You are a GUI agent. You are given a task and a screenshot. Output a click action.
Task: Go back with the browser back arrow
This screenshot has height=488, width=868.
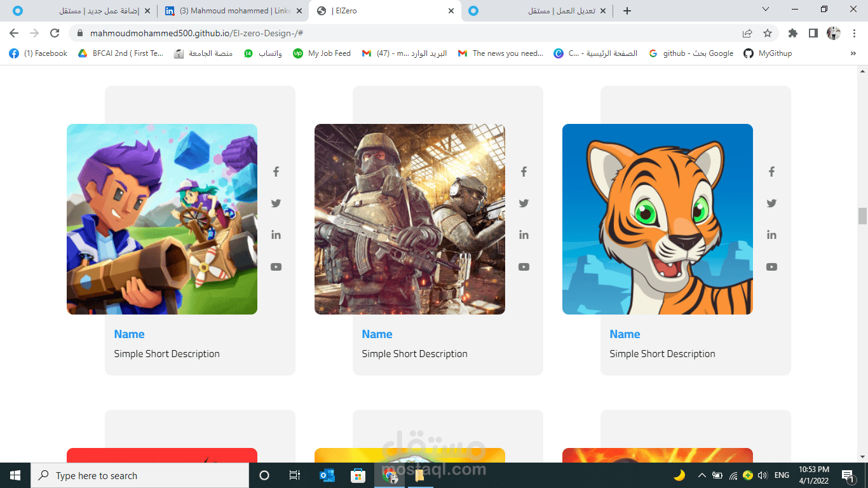14,33
